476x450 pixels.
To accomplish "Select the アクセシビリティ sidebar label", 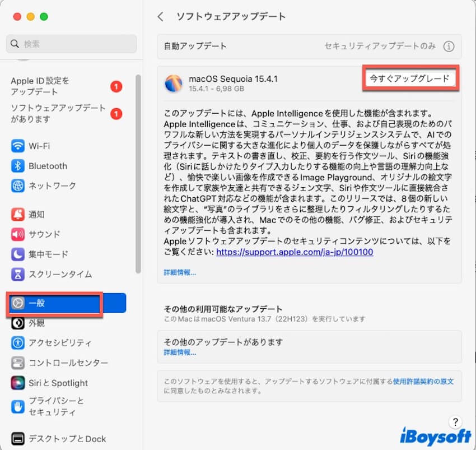I will (x=60, y=343).
